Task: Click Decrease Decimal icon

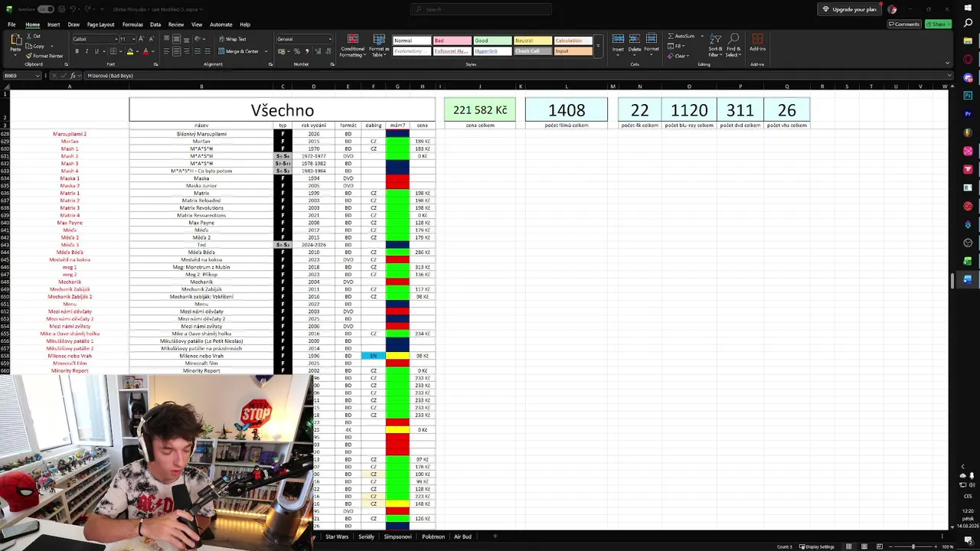Action: pos(327,51)
